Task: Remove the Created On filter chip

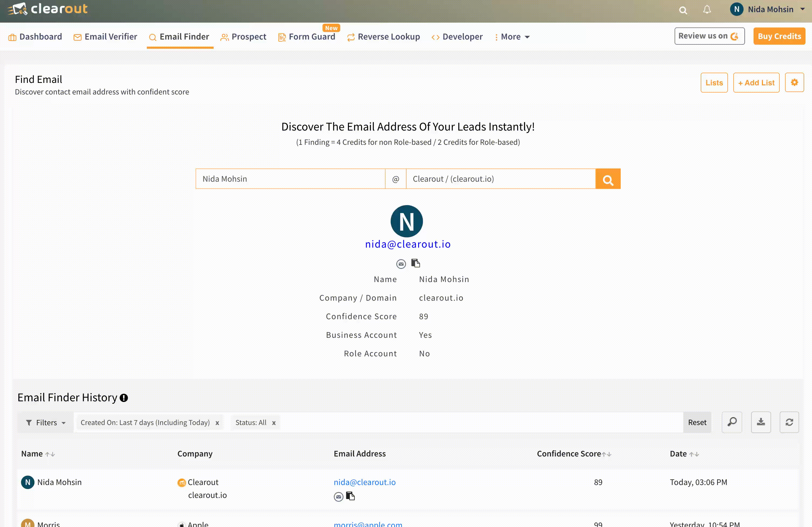Action: click(x=217, y=423)
